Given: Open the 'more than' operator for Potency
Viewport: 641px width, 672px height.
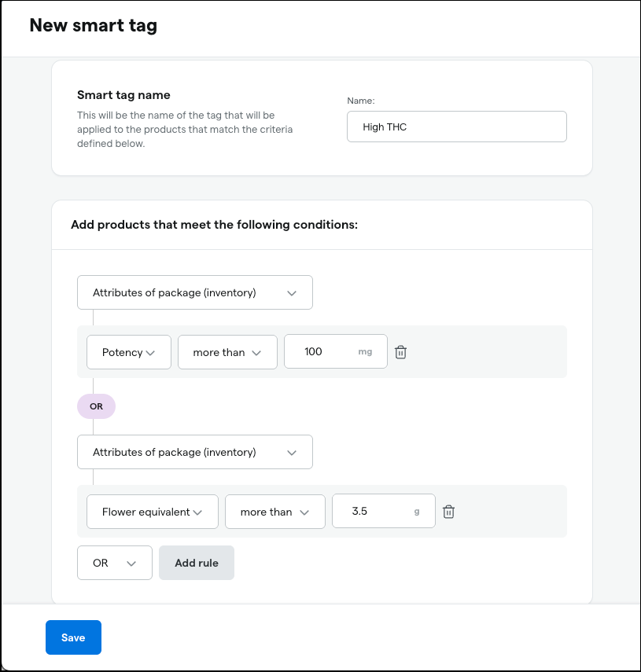Looking at the screenshot, I should point(227,352).
